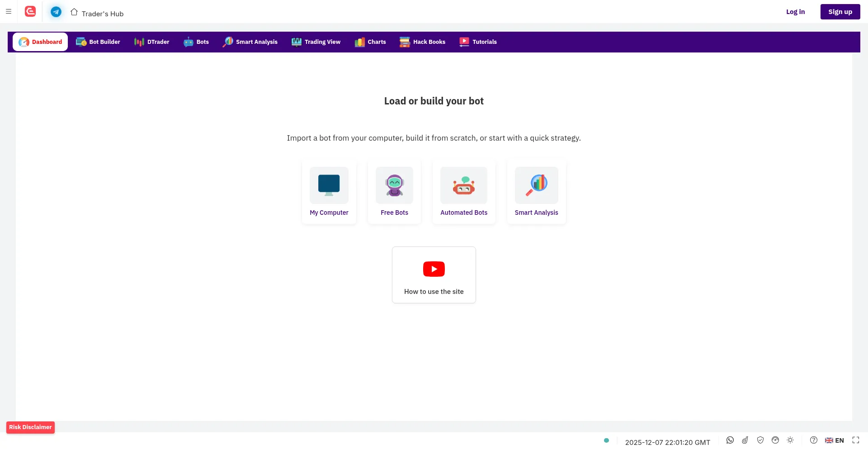
Task: Click the red logo icon top left
Action: [30, 12]
